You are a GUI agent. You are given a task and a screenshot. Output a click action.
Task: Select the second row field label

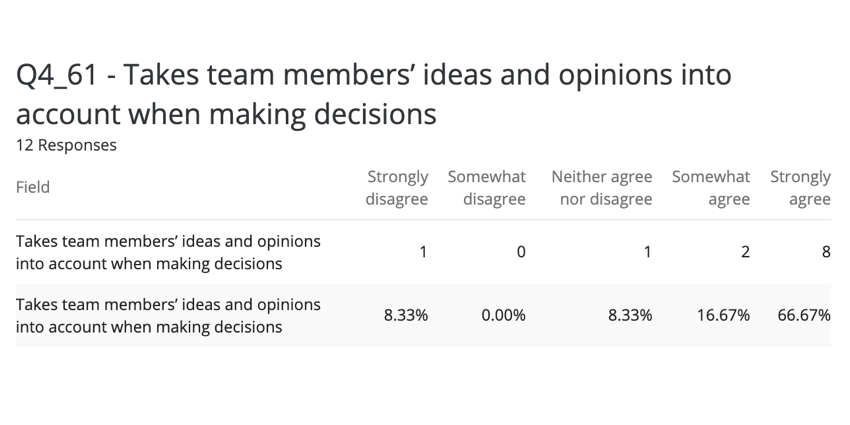[x=168, y=315]
